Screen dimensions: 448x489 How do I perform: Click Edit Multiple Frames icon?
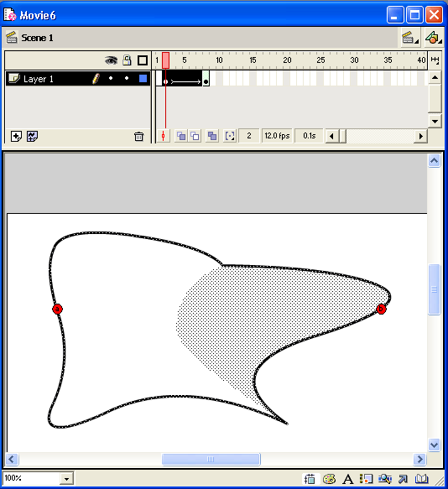(212, 136)
